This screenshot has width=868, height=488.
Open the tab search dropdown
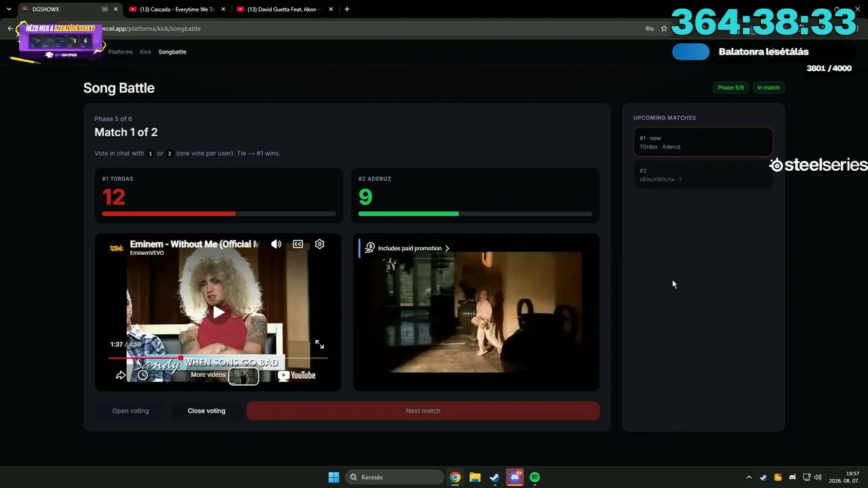click(x=9, y=9)
